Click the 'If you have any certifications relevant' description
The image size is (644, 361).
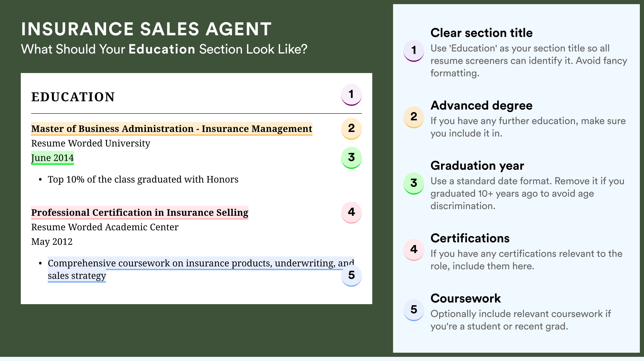[526, 260]
